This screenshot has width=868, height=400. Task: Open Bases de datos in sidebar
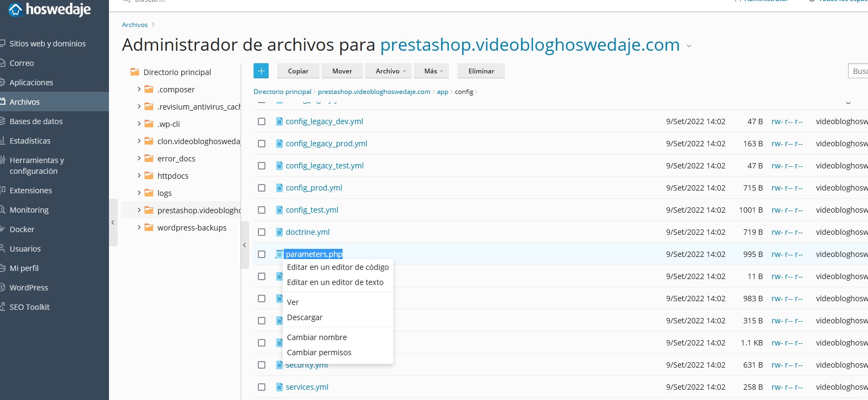36,121
